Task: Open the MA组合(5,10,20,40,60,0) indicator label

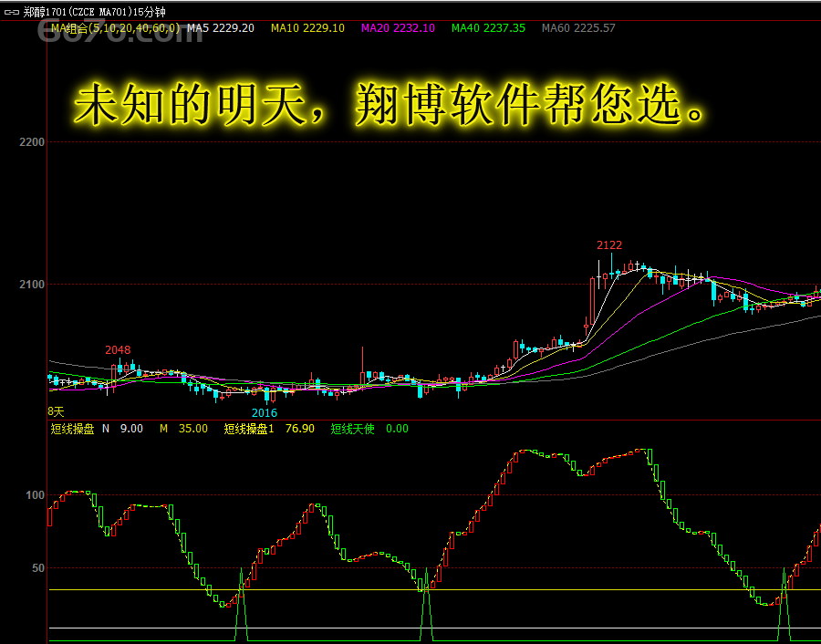Action: click(x=115, y=28)
